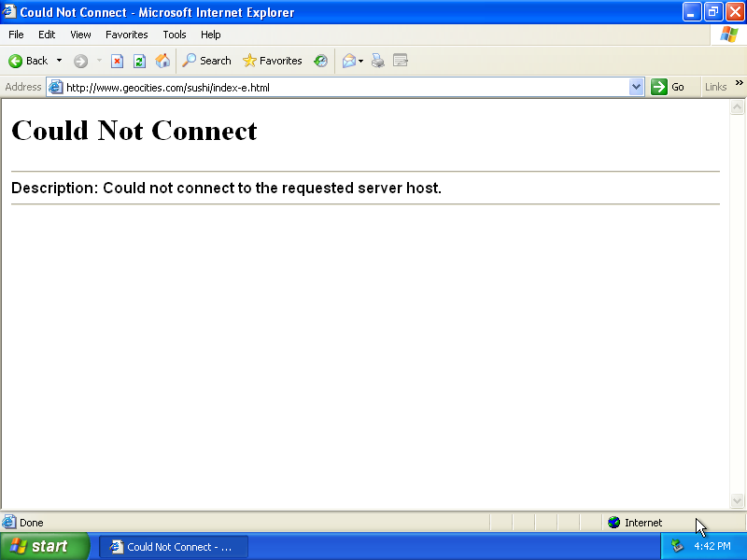
Task: Expand the address bar dropdown list
Action: click(637, 87)
